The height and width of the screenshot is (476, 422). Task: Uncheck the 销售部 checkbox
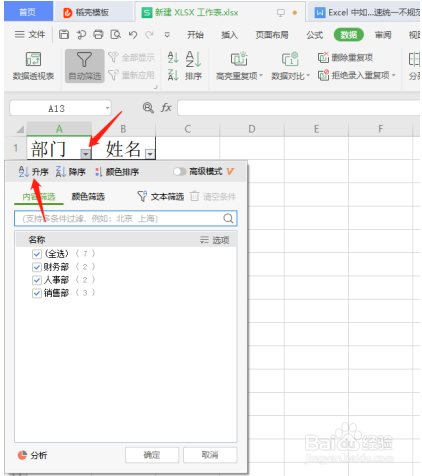point(37,293)
